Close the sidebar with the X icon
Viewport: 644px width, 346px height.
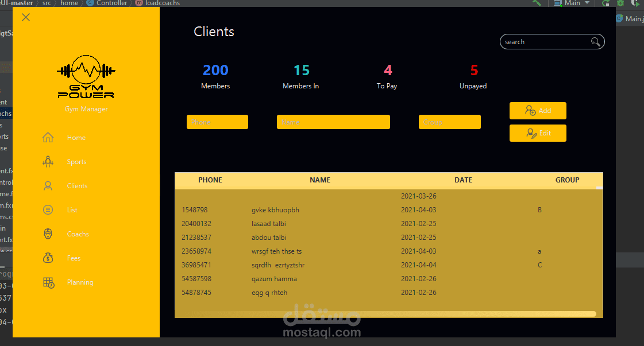pos(26,17)
